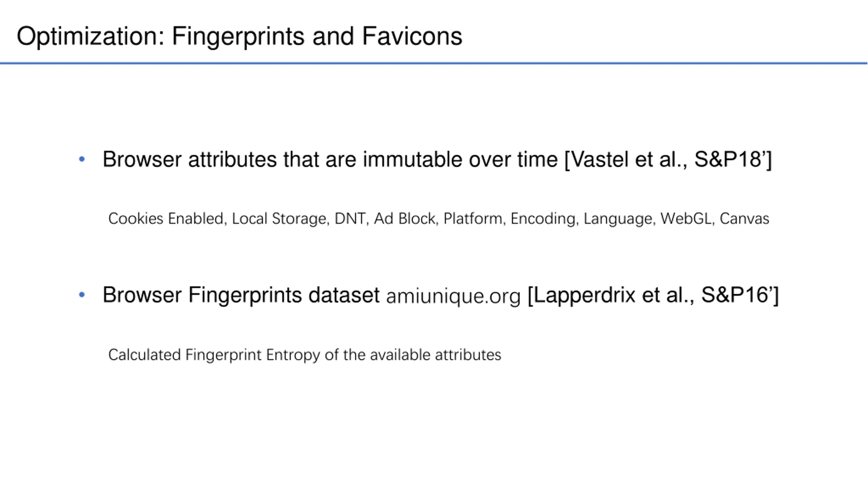
Task: Click the amiunique.org text
Action: pos(453,296)
